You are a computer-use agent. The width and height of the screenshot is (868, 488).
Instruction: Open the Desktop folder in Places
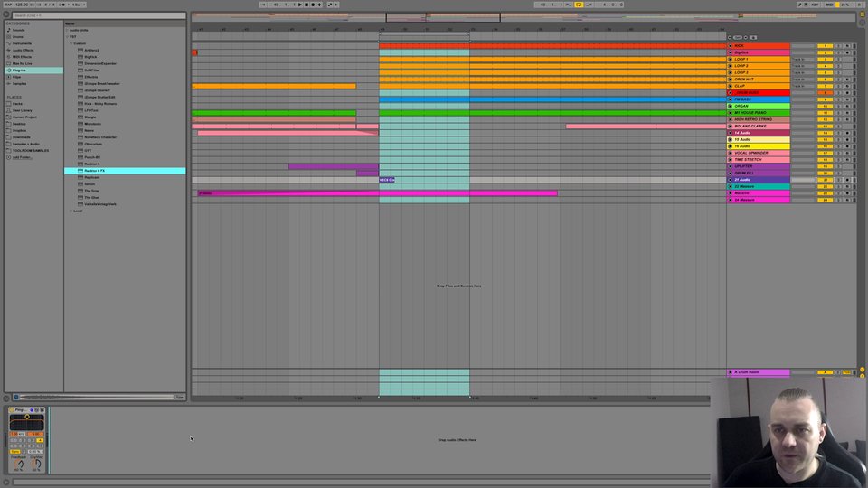[x=19, y=124]
